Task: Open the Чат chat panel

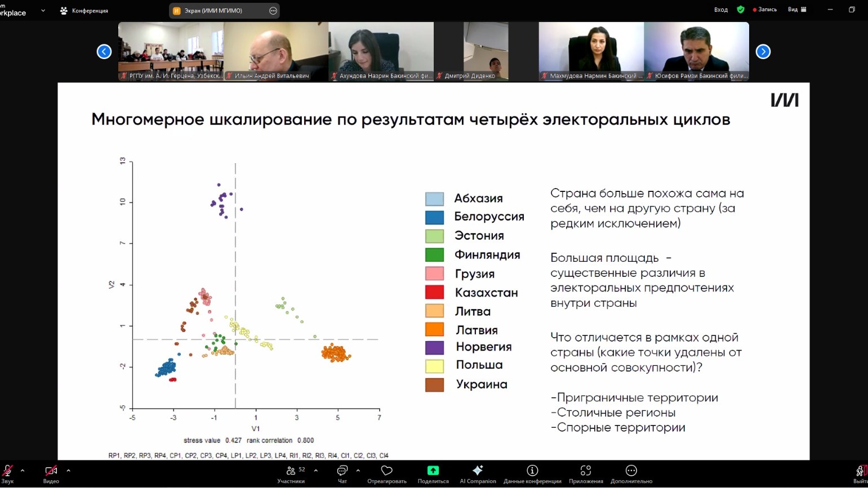Action: [342, 473]
